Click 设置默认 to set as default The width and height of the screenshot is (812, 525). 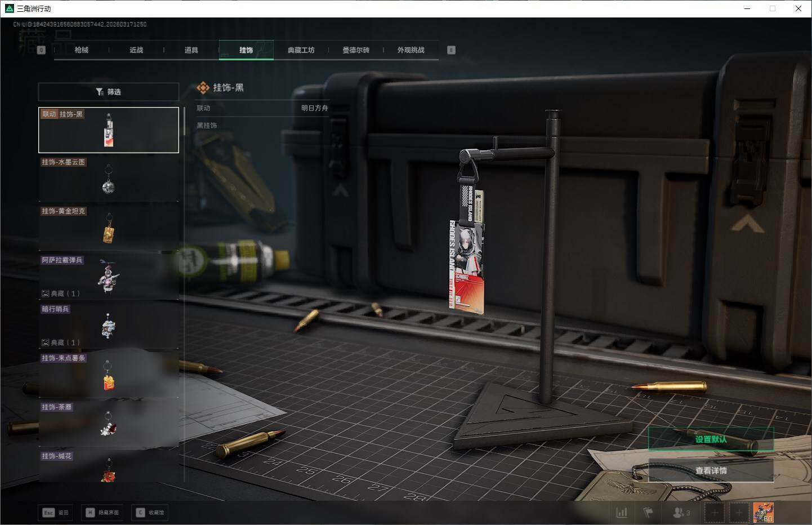[x=711, y=439]
